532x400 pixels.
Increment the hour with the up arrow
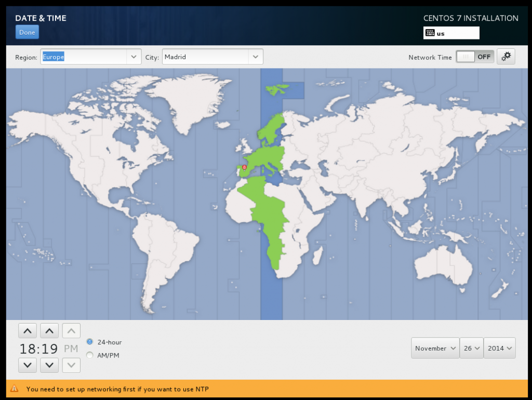coord(27,330)
